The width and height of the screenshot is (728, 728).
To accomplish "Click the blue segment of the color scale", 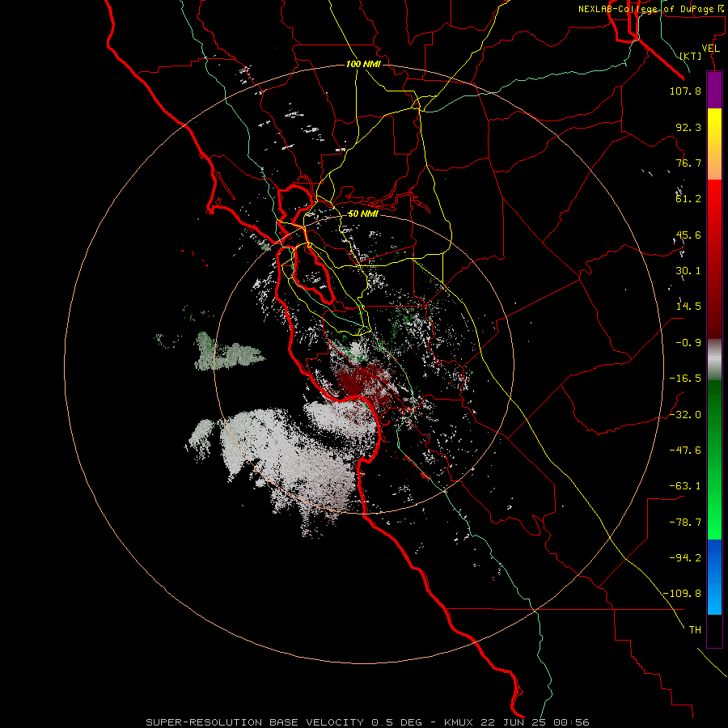I will click(x=714, y=577).
